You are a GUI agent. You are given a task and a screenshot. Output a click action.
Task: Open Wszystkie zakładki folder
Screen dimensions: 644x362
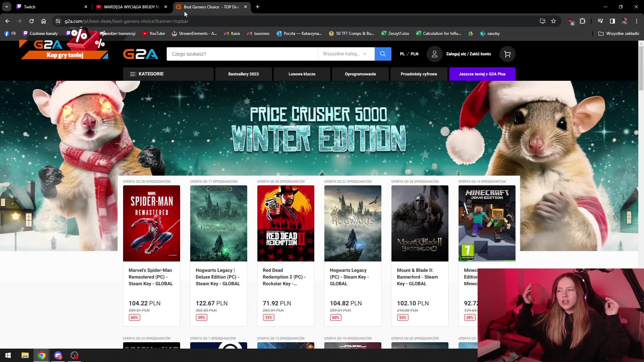point(619,34)
